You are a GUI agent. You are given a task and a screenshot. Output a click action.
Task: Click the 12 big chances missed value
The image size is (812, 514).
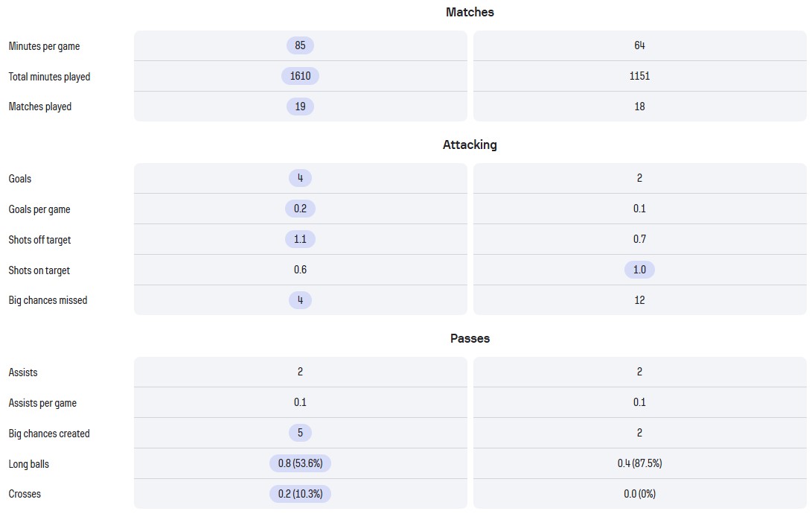tap(639, 300)
